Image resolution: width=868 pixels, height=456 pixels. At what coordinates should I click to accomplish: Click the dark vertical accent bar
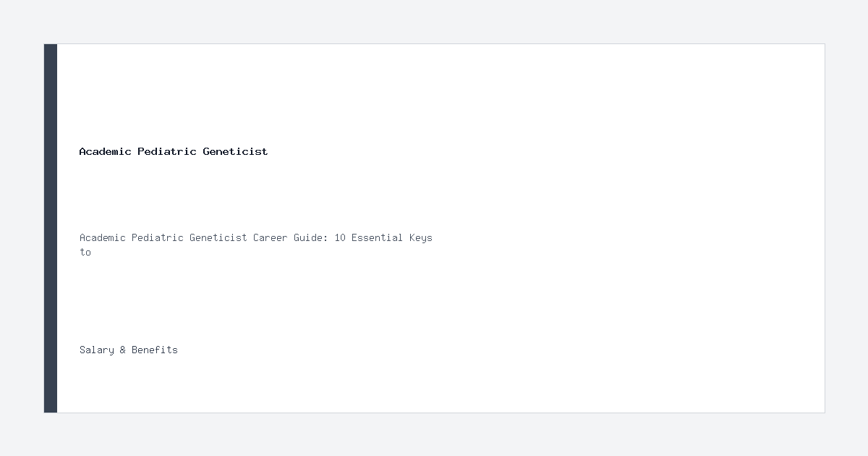point(51,228)
